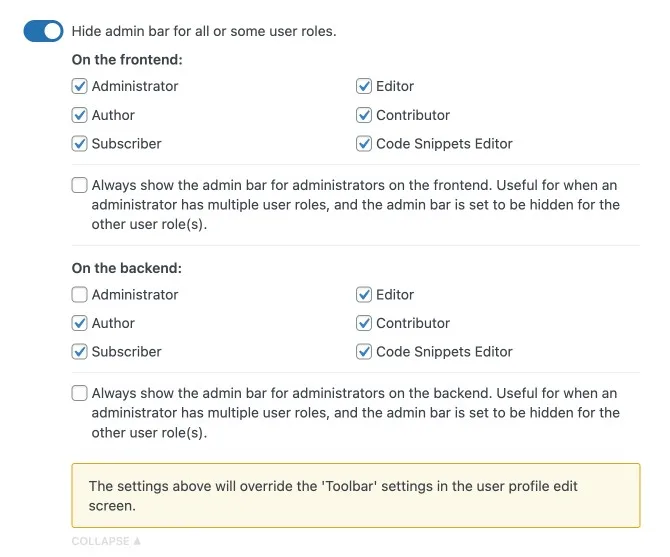Check Administrator under On the backend
Image resolution: width=670 pixels, height=557 pixels.
(80, 294)
